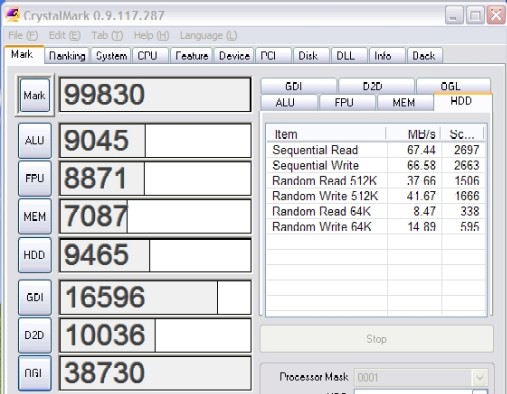The width and height of the screenshot is (507, 394).
Task: Select the MEM results tab
Action: point(404,102)
